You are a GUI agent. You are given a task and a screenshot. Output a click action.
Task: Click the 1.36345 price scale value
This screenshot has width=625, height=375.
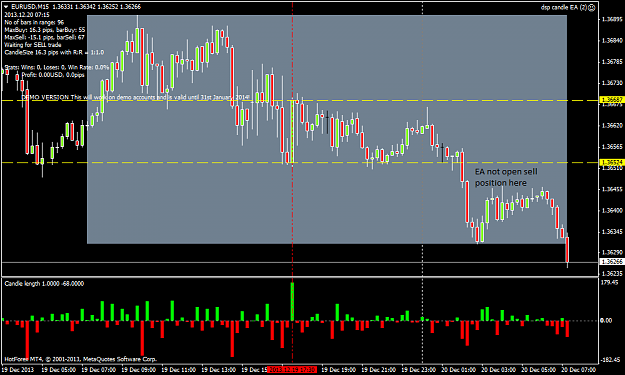[x=612, y=232]
